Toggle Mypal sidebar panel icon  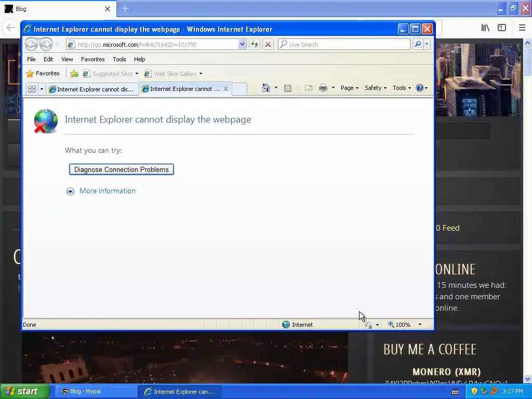point(502,28)
